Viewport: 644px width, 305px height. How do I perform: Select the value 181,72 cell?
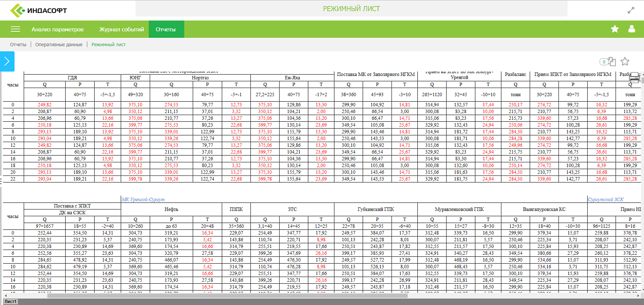coord(461,131)
